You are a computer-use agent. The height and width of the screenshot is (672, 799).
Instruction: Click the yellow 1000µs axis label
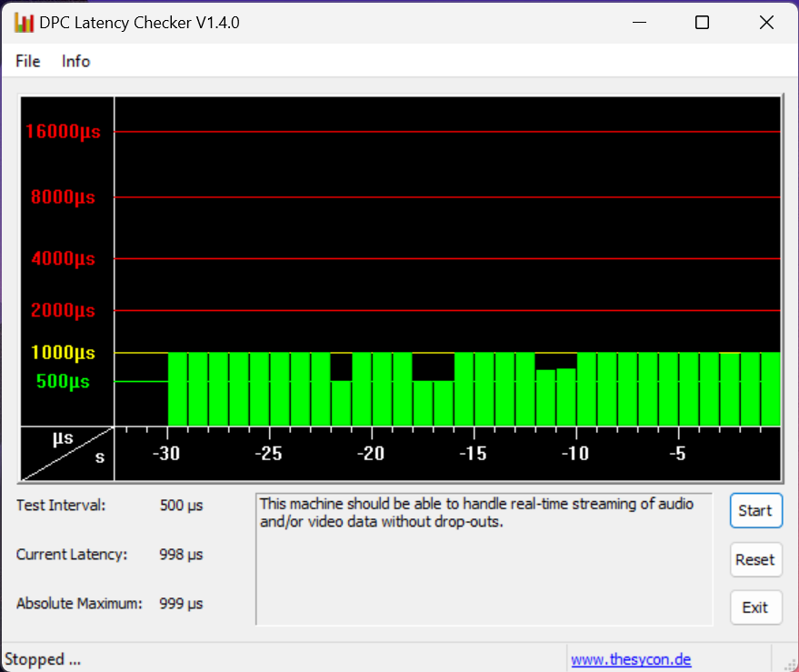click(64, 352)
